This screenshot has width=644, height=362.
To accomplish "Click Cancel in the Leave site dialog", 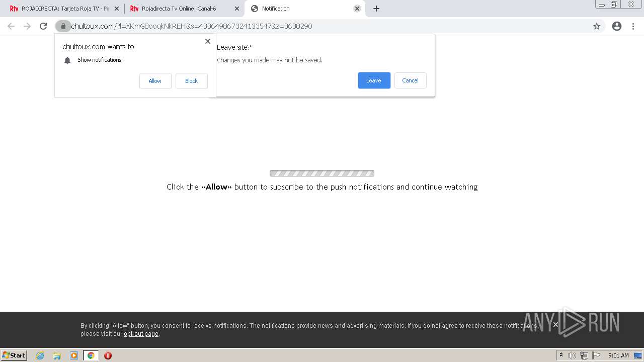I will pyautogui.click(x=410, y=80).
